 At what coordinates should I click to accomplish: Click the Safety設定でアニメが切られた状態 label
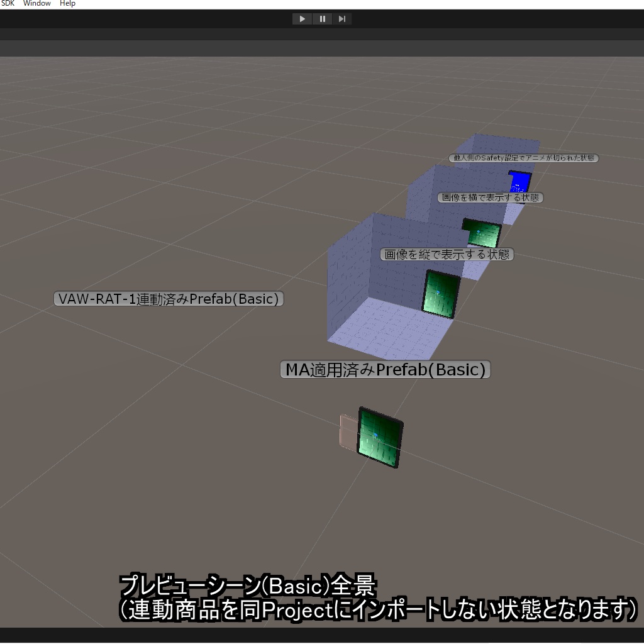click(x=524, y=158)
